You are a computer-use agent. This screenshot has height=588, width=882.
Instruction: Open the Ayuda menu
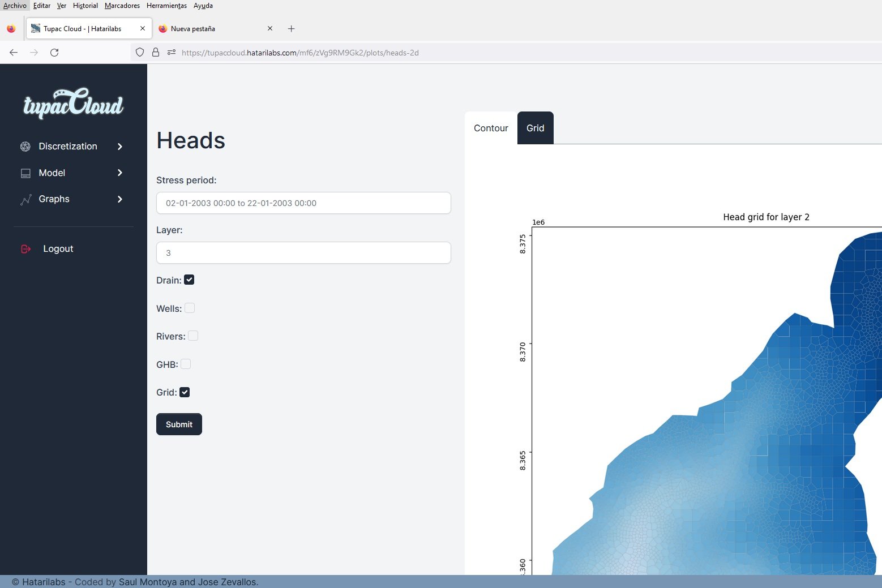(x=203, y=6)
